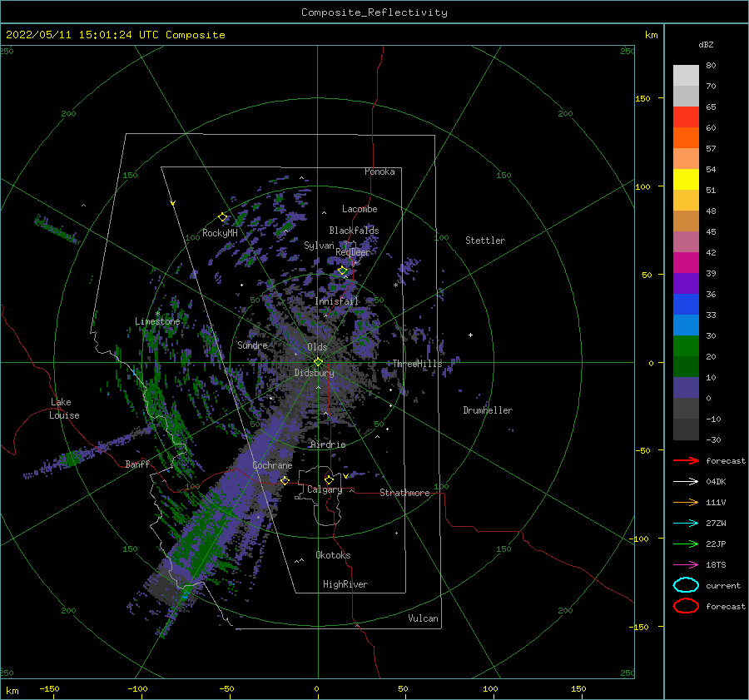Click the yellow diamond marker below RedDeer
749x700 pixels.
pos(343,271)
